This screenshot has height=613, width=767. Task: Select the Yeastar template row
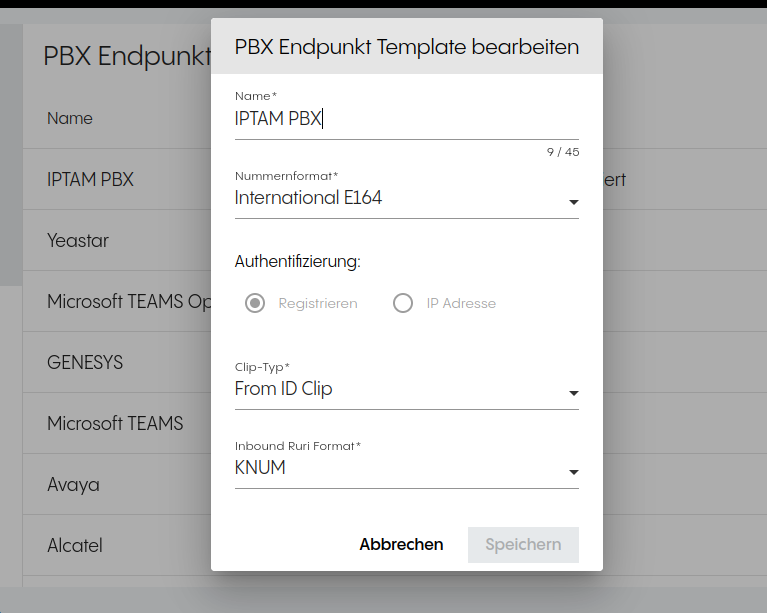click(x=78, y=241)
